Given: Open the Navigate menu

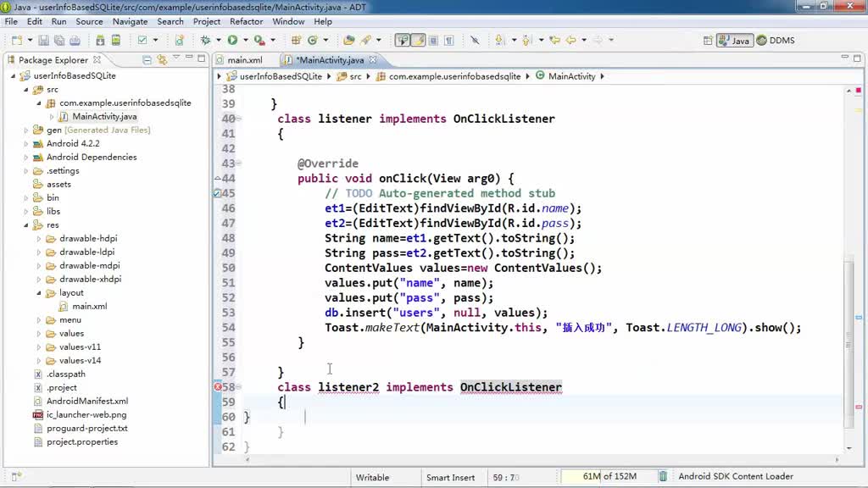Looking at the screenshot, I should [130, 21].
